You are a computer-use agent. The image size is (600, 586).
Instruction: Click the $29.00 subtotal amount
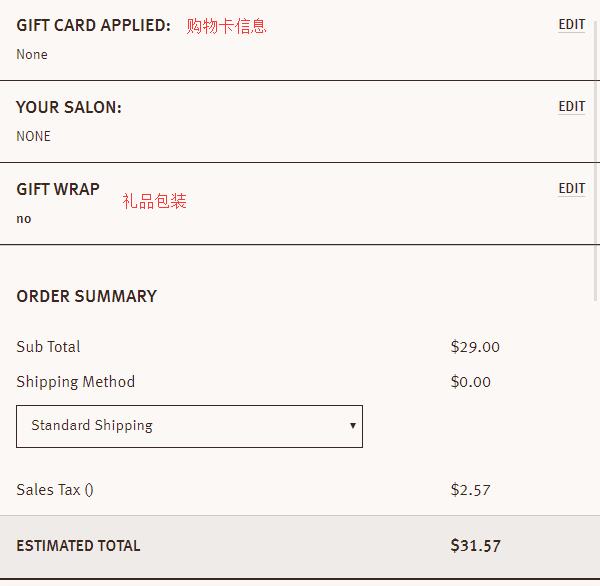pos(475,347)
